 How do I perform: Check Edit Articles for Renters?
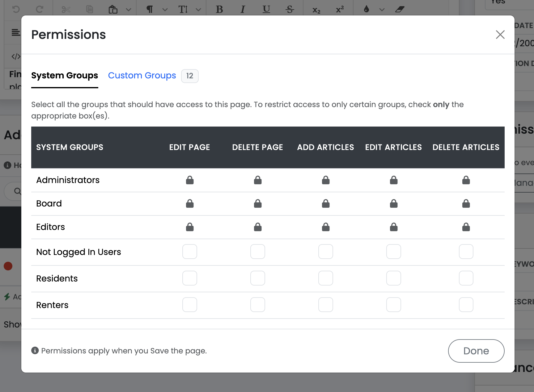[x=394, y=305]
